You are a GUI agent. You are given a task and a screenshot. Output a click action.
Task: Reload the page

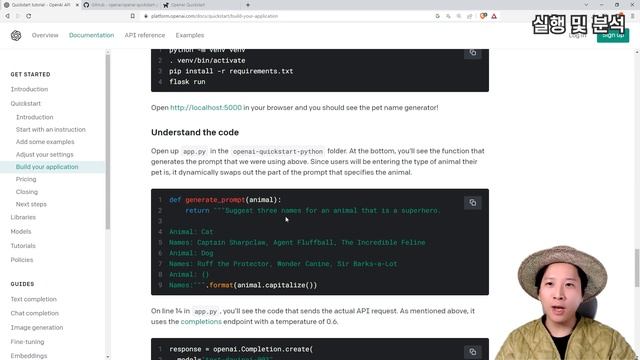[29, 16]
